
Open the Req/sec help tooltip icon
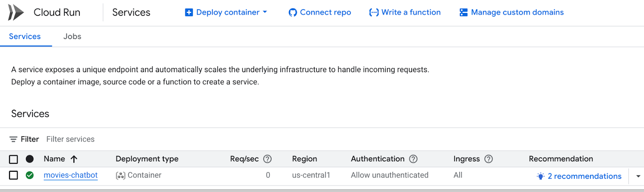pos(267,159)
